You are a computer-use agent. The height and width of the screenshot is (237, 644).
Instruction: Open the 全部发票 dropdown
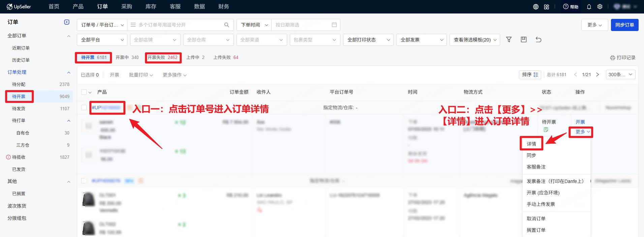(422, 40)
